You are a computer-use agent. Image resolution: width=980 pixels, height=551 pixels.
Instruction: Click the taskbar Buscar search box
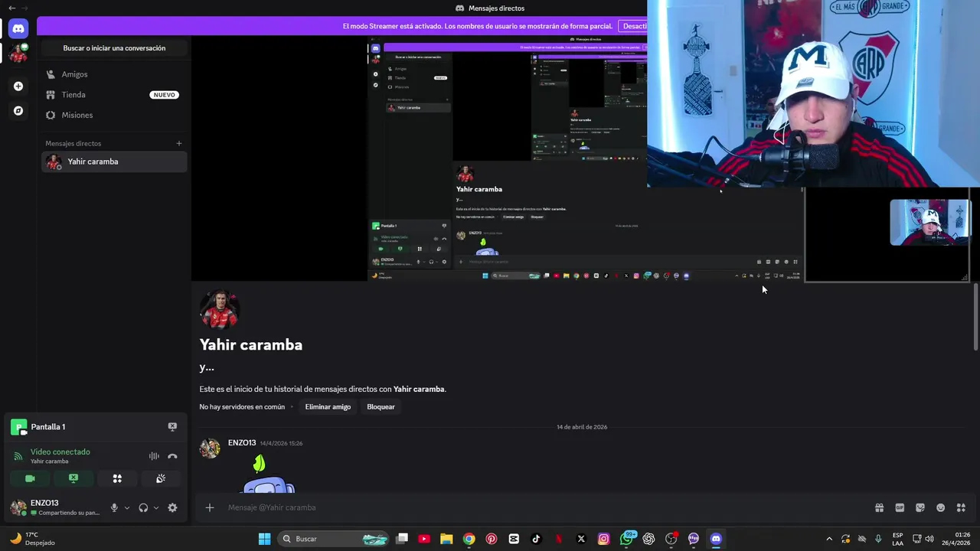[333, 539]
